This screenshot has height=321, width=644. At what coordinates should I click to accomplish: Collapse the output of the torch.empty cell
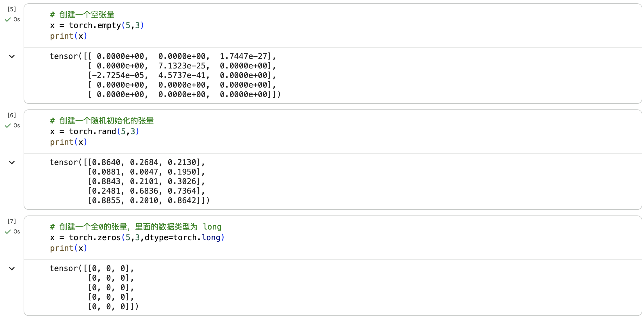point(12,56)
